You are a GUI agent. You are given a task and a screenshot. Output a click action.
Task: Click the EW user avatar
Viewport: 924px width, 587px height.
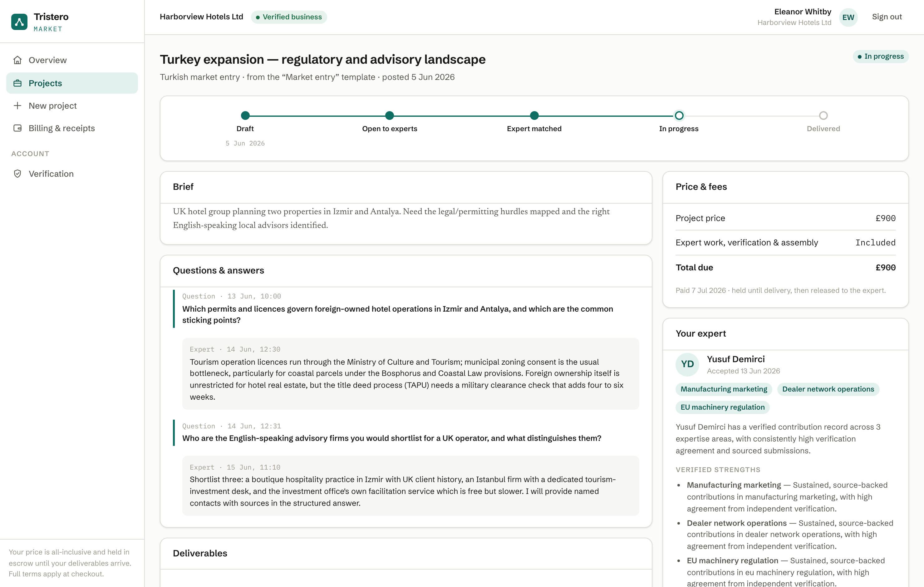click(848, 17)
